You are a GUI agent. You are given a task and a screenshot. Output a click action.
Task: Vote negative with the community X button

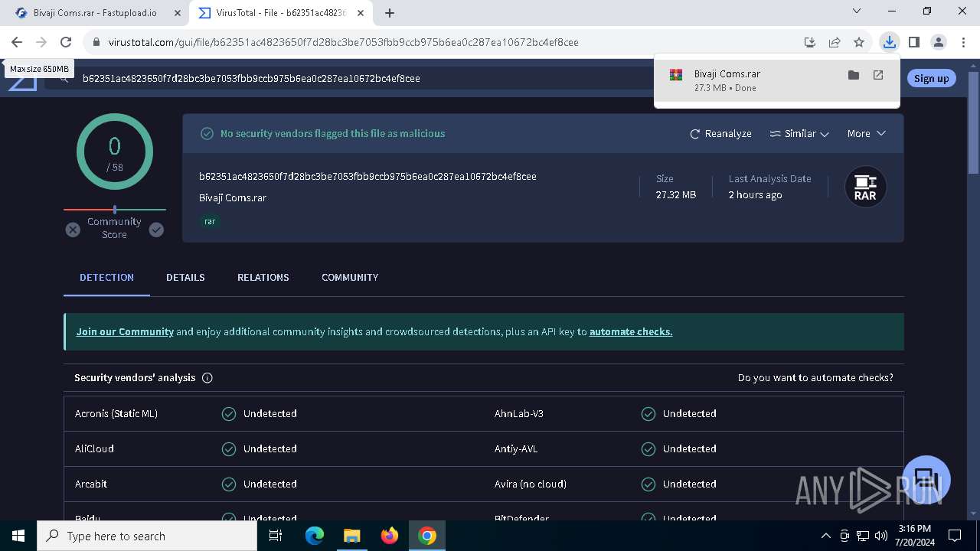pos(73,230)
